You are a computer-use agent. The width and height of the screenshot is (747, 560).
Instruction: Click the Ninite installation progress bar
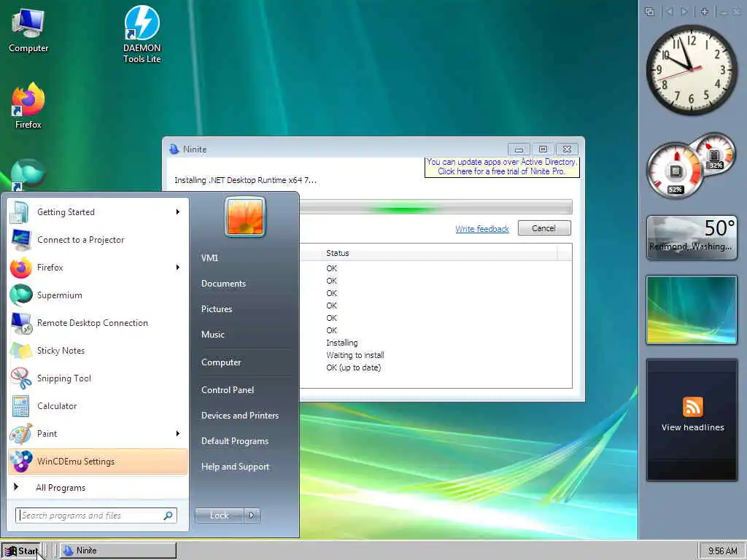coord(436,207)
